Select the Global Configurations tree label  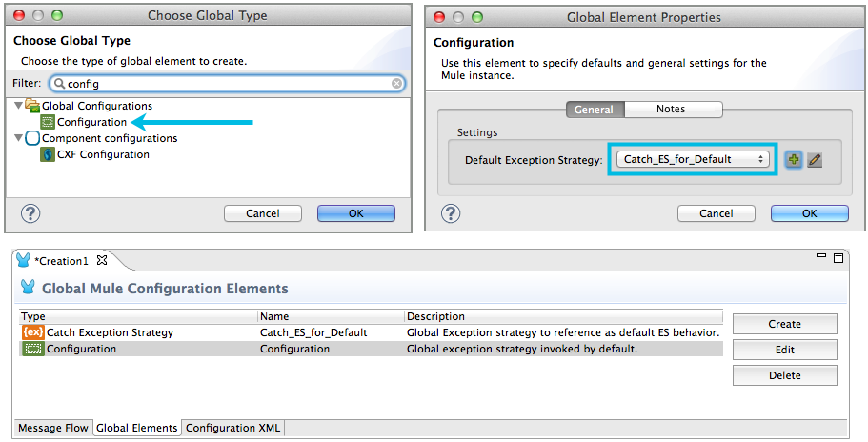tap(97, 106)
